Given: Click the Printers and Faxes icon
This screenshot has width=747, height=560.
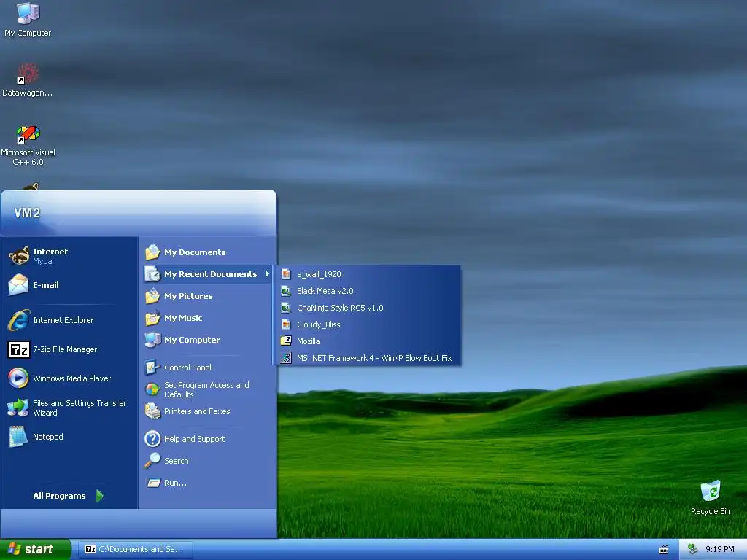Looking at the screenshot, I should (152, 411).
